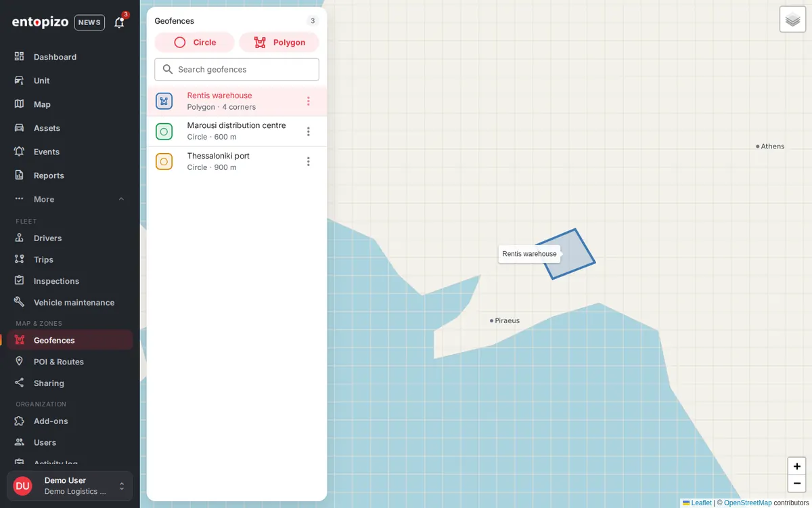Open Assets in the sidebar

(70, 128)
